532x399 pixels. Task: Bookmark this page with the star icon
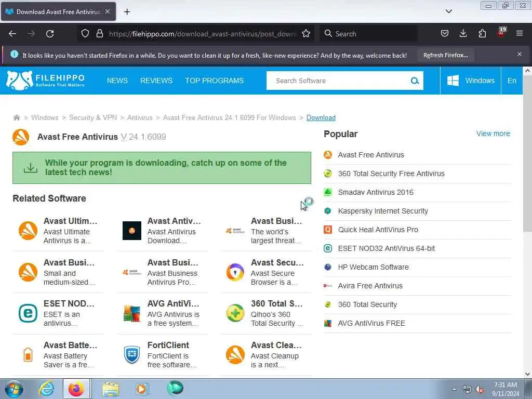click(306, 34)
